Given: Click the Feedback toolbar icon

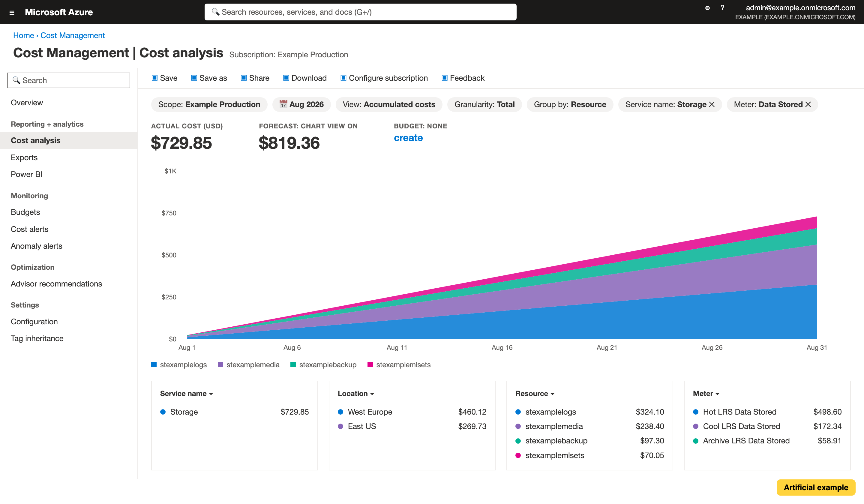Looking at the screenshot, I should pos(444,78).
